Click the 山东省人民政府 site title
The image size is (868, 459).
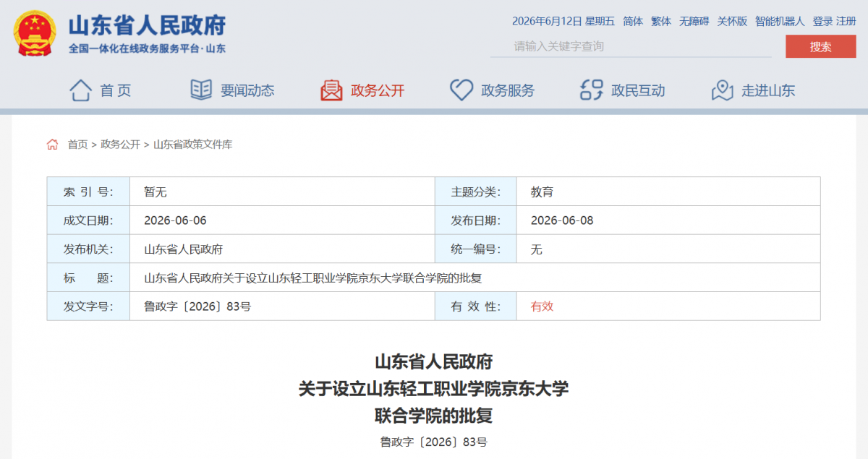147,26
